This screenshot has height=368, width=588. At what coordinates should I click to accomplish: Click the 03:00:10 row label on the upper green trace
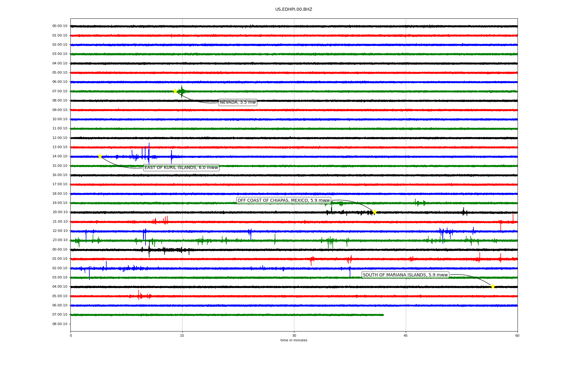click(x=60, y=54)
